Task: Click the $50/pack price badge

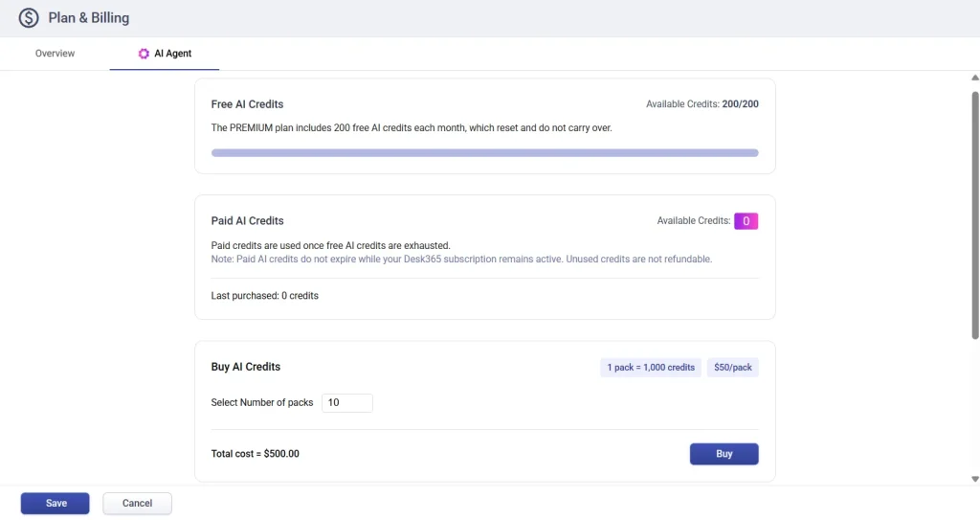Action: [x=732, y=368]
